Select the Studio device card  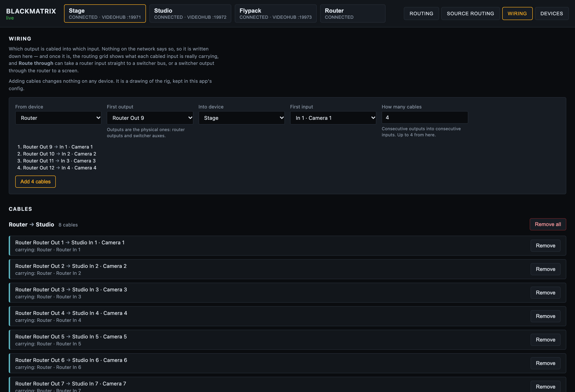coord(190,13)
